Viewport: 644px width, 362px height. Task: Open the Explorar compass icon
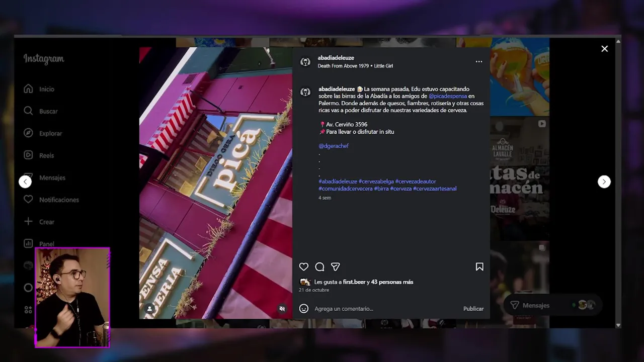[28, 133]
